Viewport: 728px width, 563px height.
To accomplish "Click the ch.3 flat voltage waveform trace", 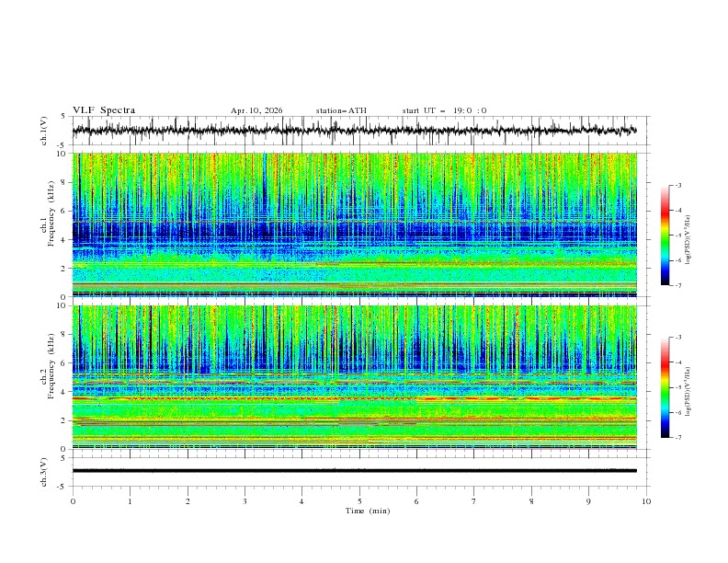I will tap(354, 471).
